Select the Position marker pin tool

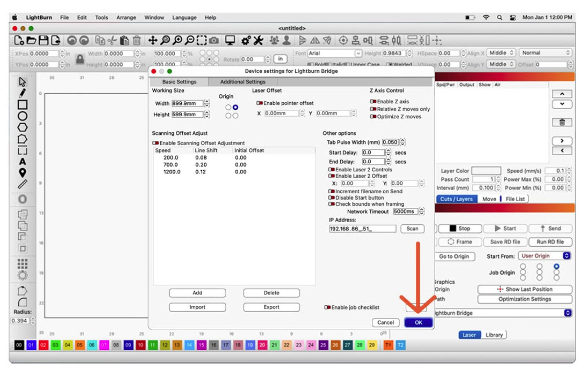click(x=22, y=172)
